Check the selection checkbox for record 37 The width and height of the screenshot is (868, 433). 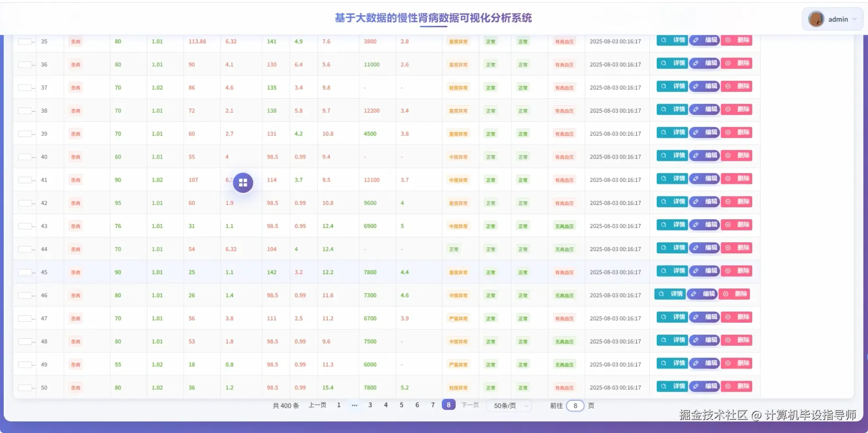(25, 87)
